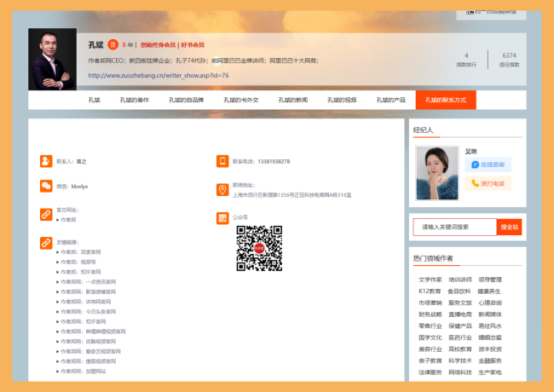Click the orange contact person icon
The width and height of the screenshot is (554, 392).
tap(45, 161)
